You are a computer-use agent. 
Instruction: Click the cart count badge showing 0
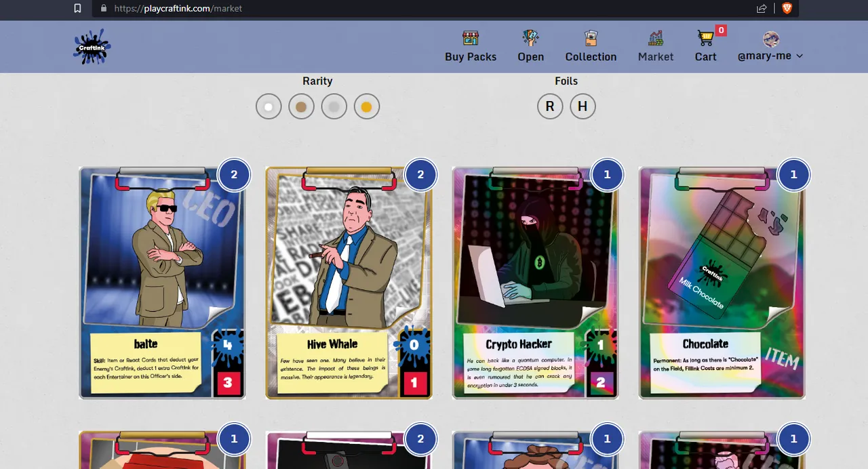coord(721,30)
